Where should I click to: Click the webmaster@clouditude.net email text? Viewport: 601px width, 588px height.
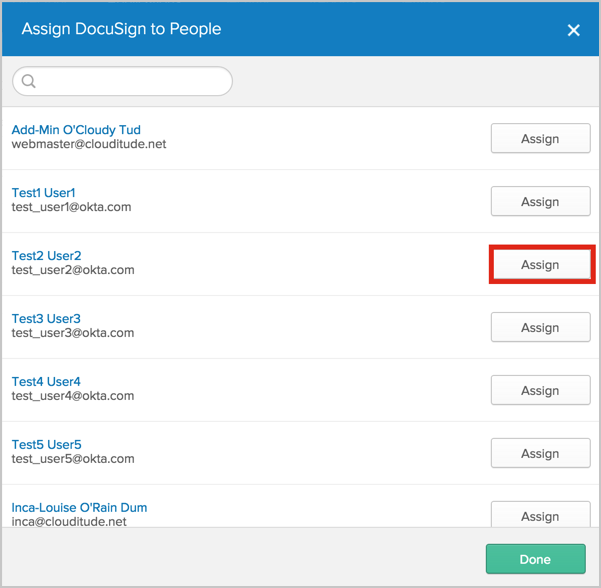(x=89, y=144)
